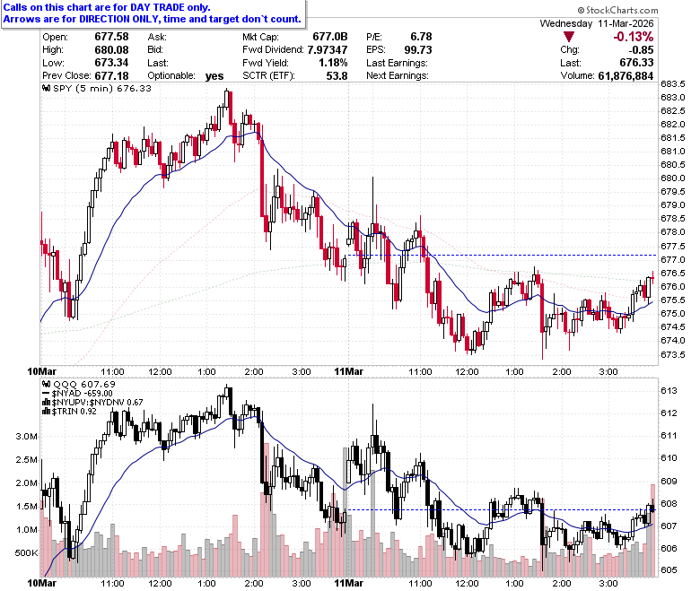Click the Mkt Cap 677.0B value
This screenshot has height=591, width=700.
(x=330, y=37)
